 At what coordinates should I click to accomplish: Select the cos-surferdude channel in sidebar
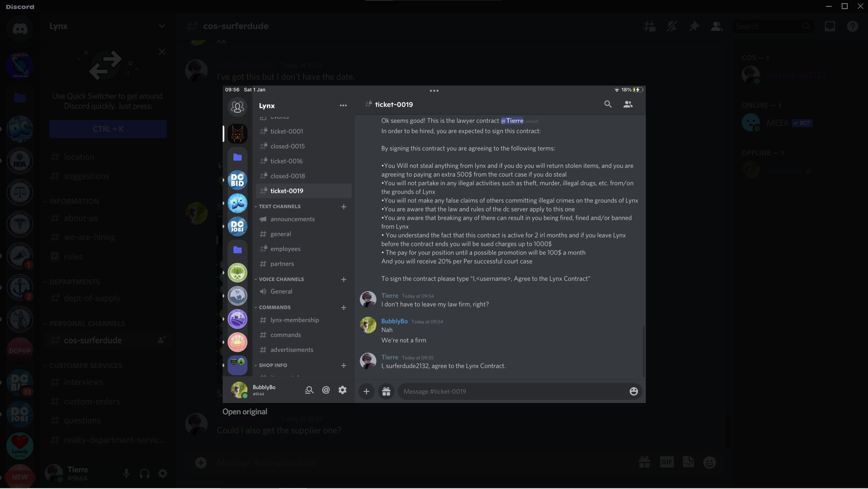(107, 340)
